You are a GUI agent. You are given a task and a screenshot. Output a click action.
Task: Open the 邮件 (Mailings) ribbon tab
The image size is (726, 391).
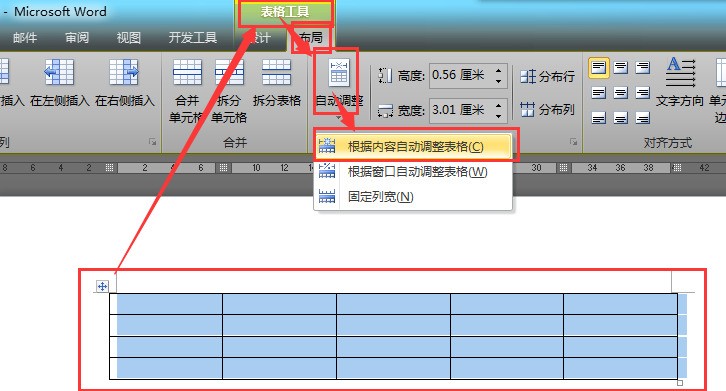(x=25, y=38)
